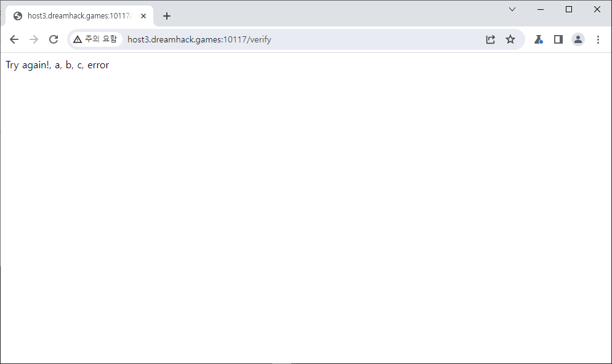Bookmark this page with the star icon
The height and width of the screenshot is (364, 612).
tap(510, 39)
